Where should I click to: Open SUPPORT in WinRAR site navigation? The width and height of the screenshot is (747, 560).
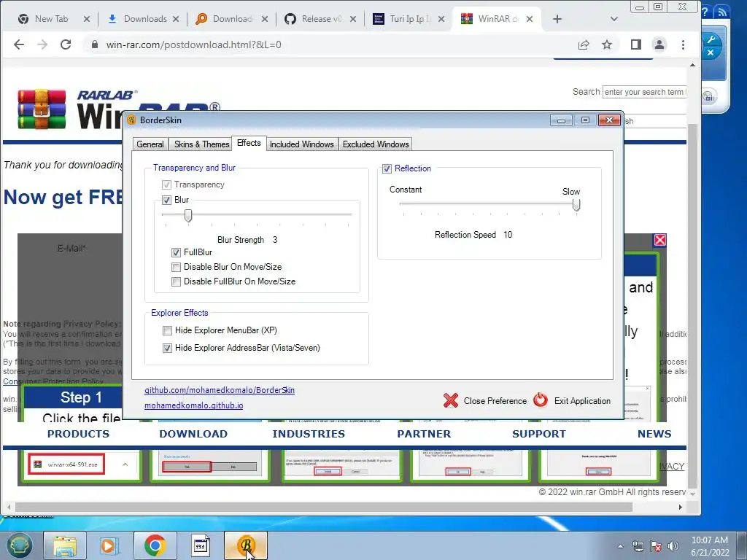[x=539, y=434]
